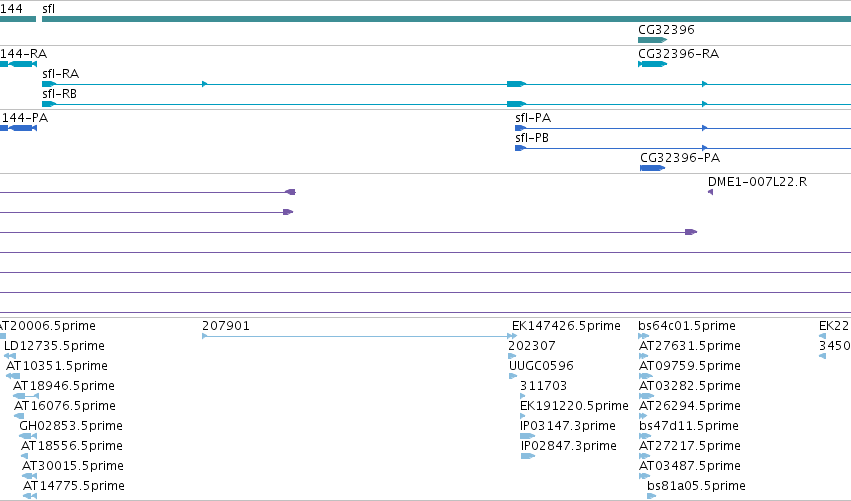Click the AT10351.5prime EST label

pyautogui.click(x=57, y=366)
